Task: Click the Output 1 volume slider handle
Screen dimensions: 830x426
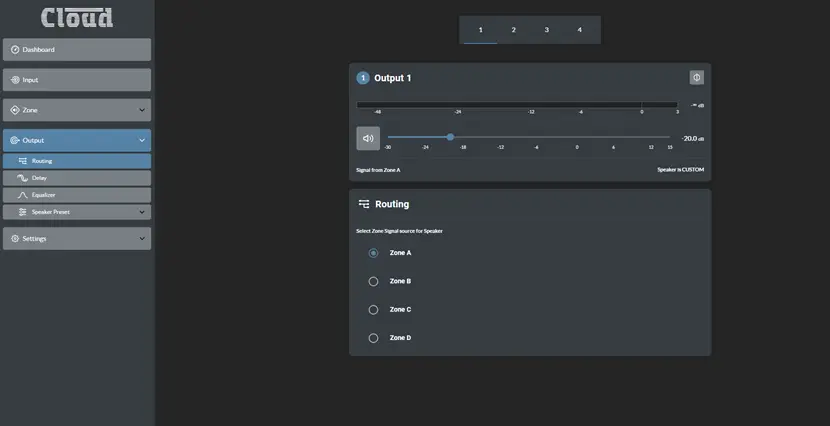Action: [x=450, y=137]
